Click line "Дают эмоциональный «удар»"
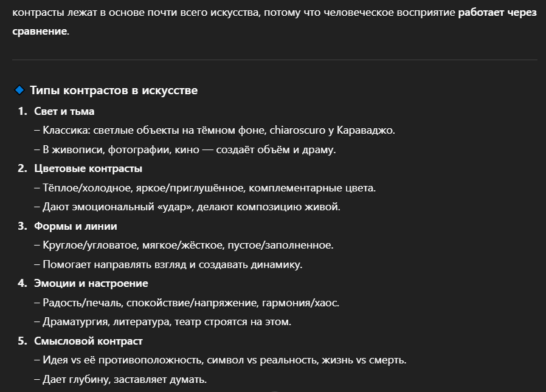This screenshot has height=392, width=546. tap(187, 207)
